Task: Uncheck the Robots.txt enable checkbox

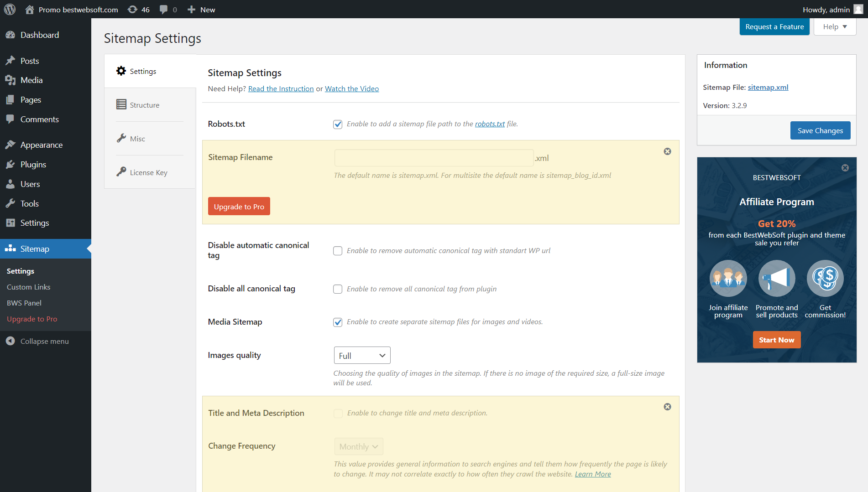Action: click(338, 124)
